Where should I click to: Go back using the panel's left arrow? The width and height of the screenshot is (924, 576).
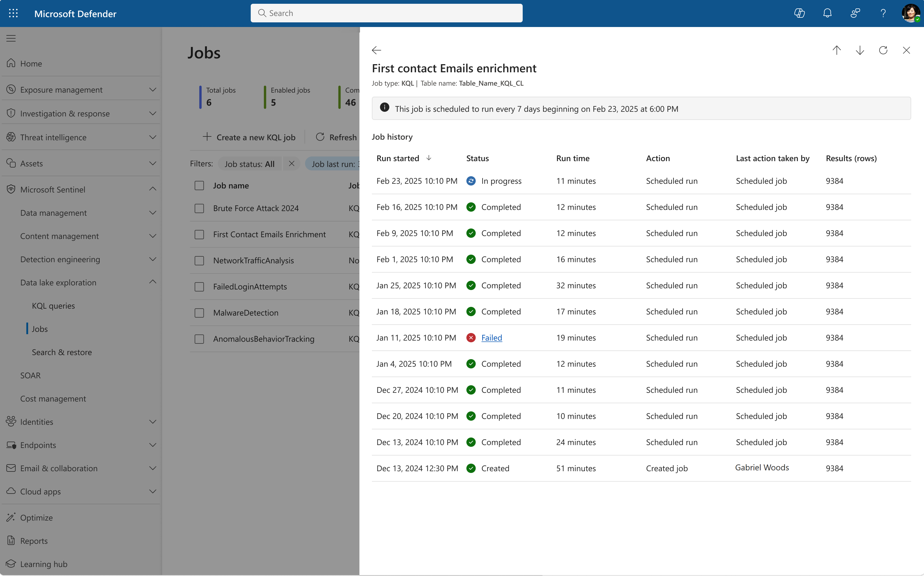[x=376, y=50]
